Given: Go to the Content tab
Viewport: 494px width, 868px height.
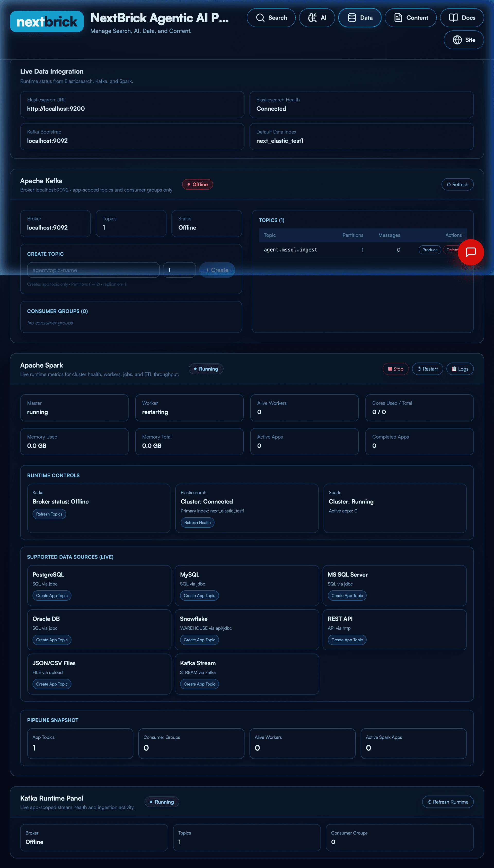Looking at the screenshot, I should (x=411, y=18).
